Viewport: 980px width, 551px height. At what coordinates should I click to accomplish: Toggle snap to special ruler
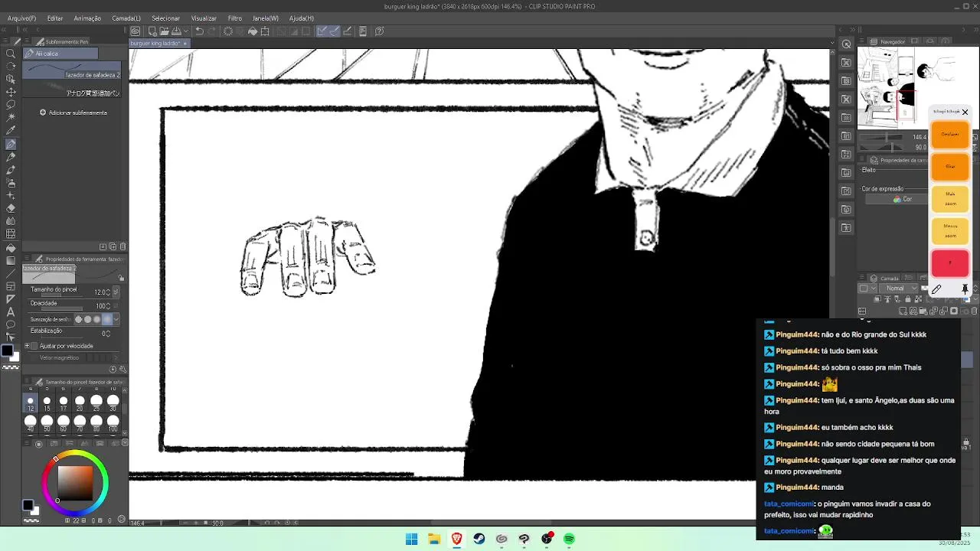coord(335,31)
